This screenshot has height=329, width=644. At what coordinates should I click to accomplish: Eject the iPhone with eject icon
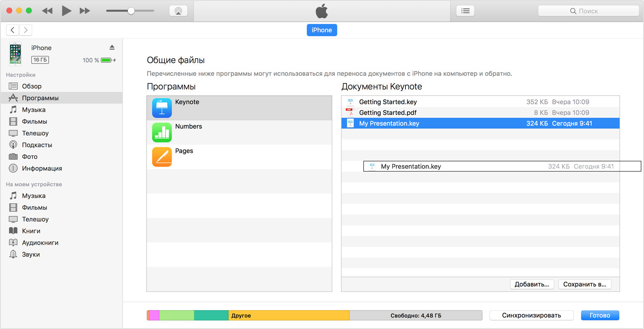click(112, 47)
